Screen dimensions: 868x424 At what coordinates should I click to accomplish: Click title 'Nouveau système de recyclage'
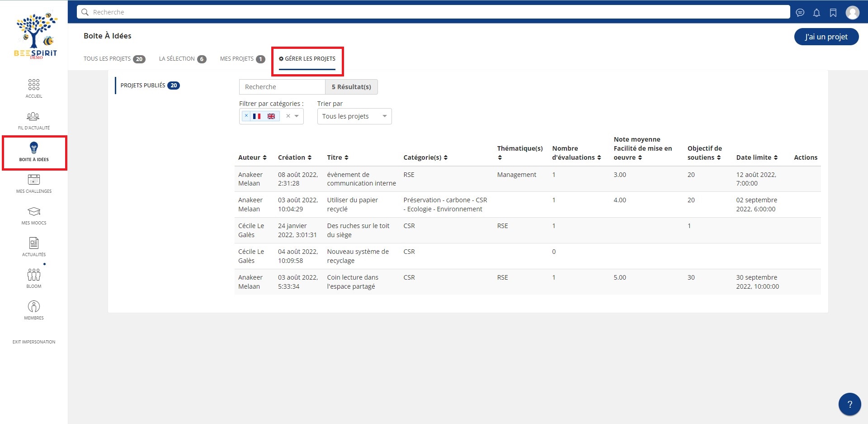[x=358, y=256]
